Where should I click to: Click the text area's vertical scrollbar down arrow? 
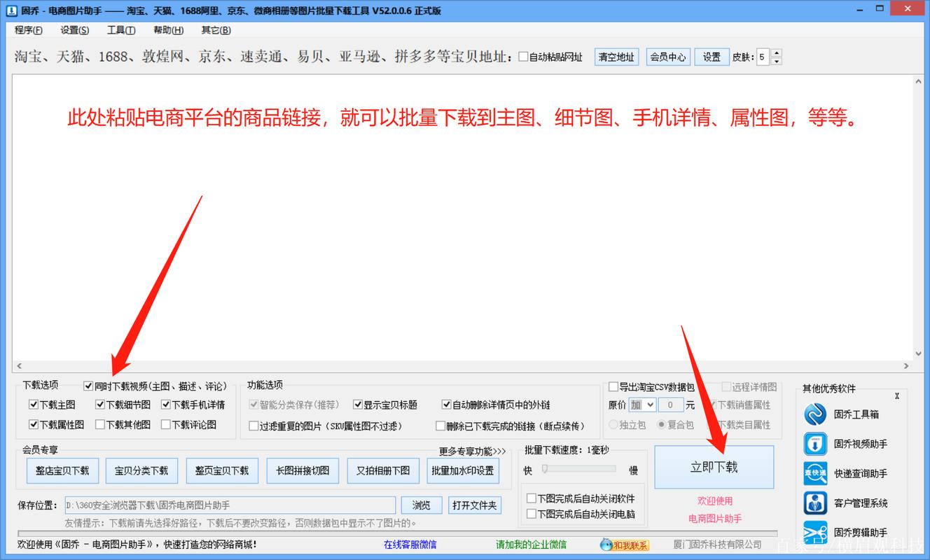click(x=919, y=353)
